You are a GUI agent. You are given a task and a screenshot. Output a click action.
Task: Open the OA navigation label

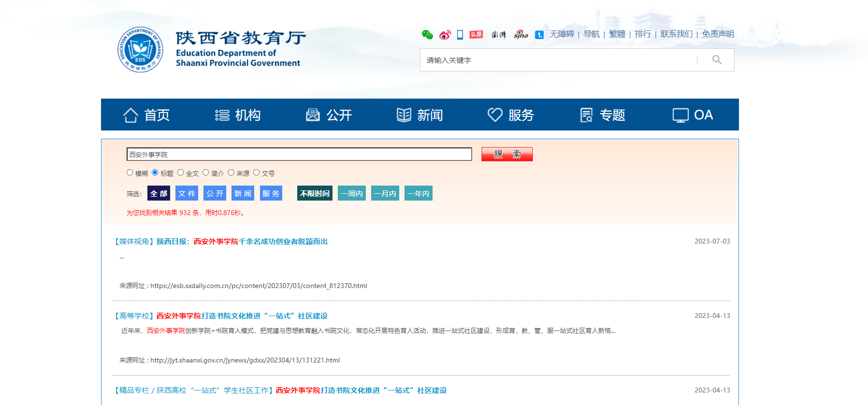[704, 115]
